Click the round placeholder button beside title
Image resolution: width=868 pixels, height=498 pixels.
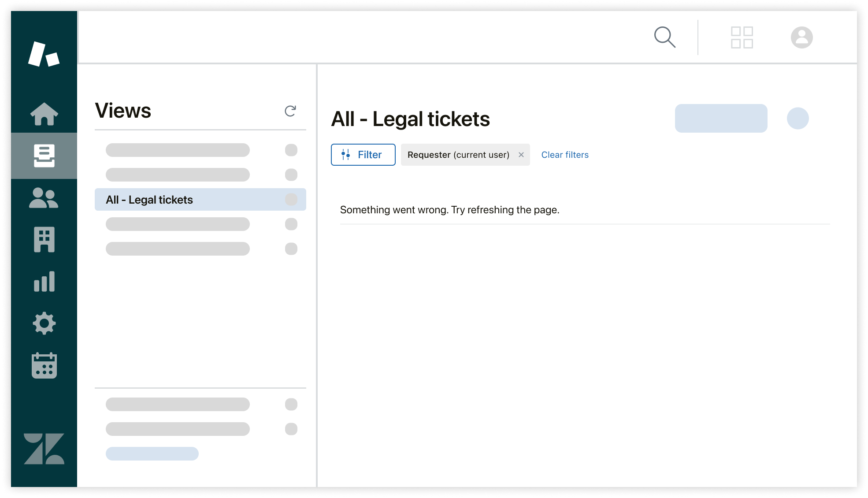tap(798, 118)
